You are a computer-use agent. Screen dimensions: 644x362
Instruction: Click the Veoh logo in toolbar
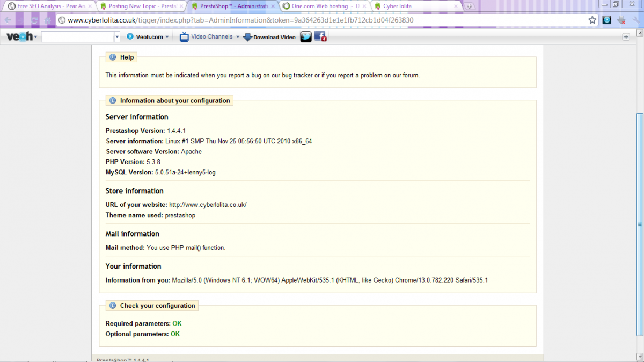tap(20, 36)
